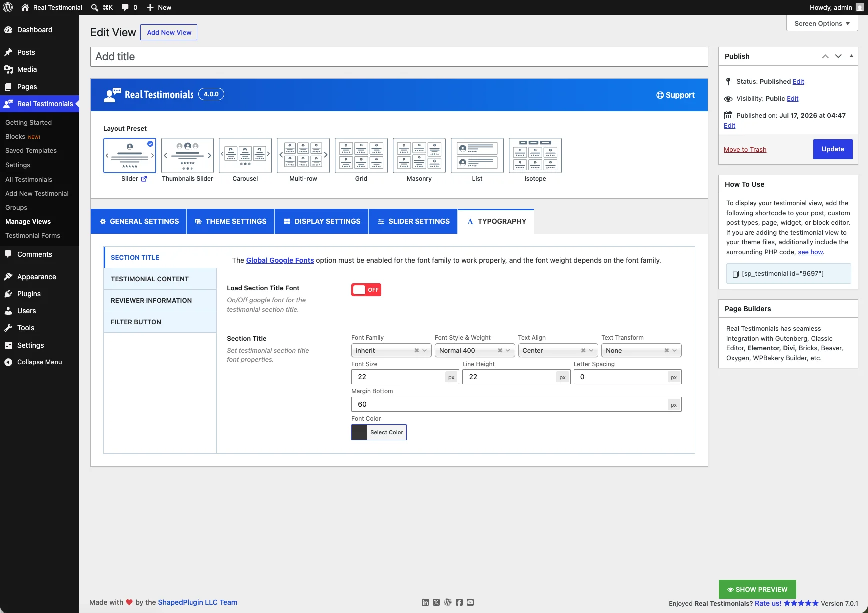Toggle Load Section Title Font switch

point(366,290)
